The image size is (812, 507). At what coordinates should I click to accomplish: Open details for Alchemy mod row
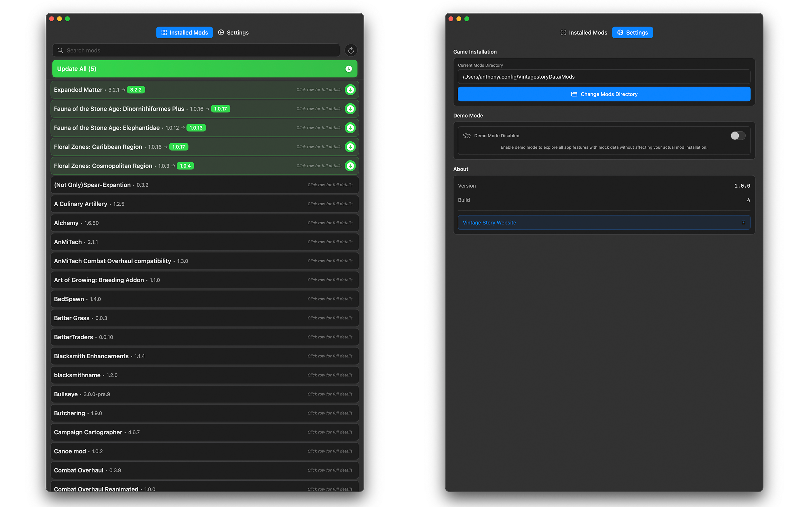pos(205,223)
